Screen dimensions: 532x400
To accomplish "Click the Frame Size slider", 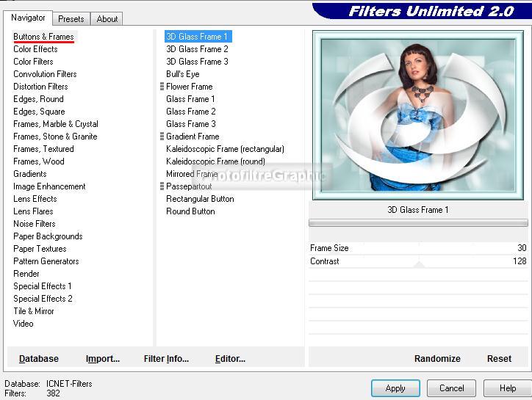I will [418, 248].
